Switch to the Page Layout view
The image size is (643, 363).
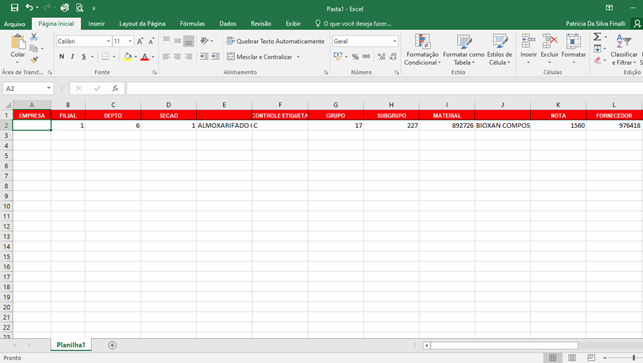tap(572, 358)
